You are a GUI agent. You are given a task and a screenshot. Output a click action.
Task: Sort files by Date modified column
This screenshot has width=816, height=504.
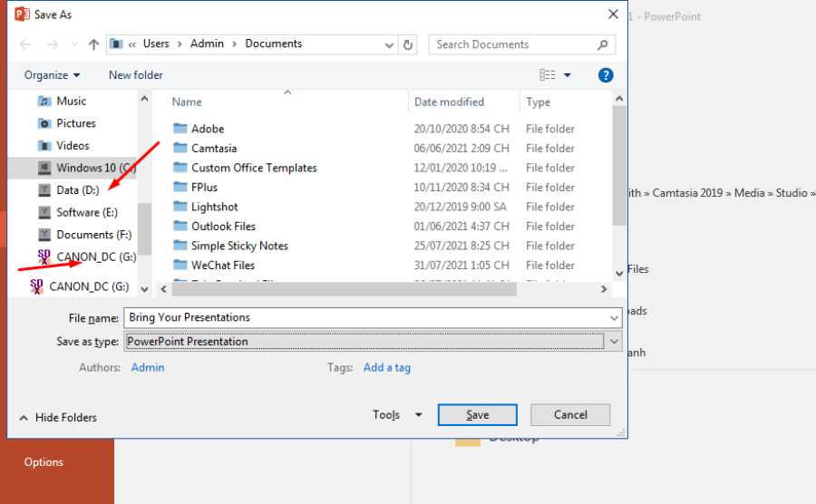pos(450,102)
